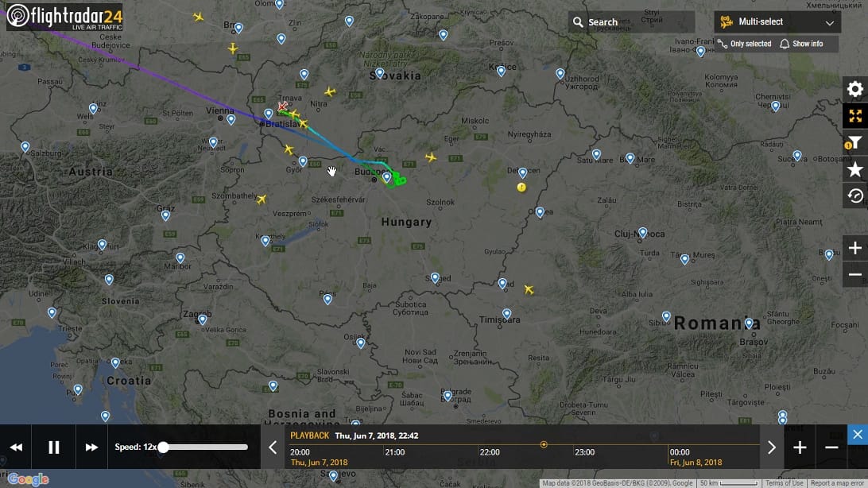Screen dimensions: 868x488
Task: Type in the Search field
Action: 631,22
